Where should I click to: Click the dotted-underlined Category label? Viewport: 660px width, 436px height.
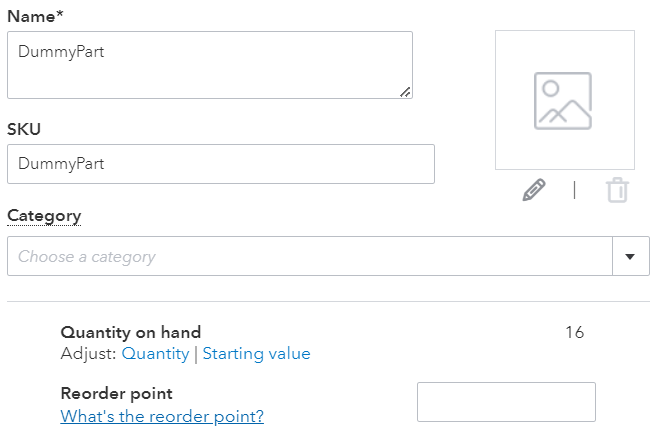[x=44, y=216]
